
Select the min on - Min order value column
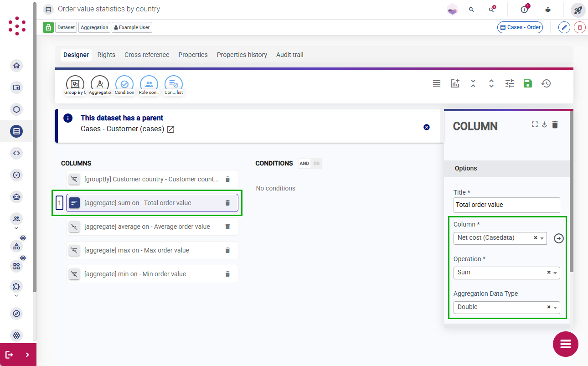(x=152, y=274)
